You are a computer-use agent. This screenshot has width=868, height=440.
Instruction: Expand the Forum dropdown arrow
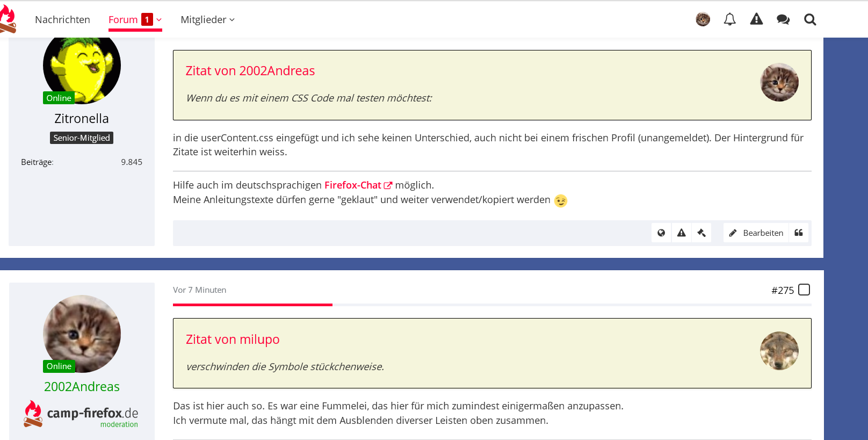[x=159, y=20]
